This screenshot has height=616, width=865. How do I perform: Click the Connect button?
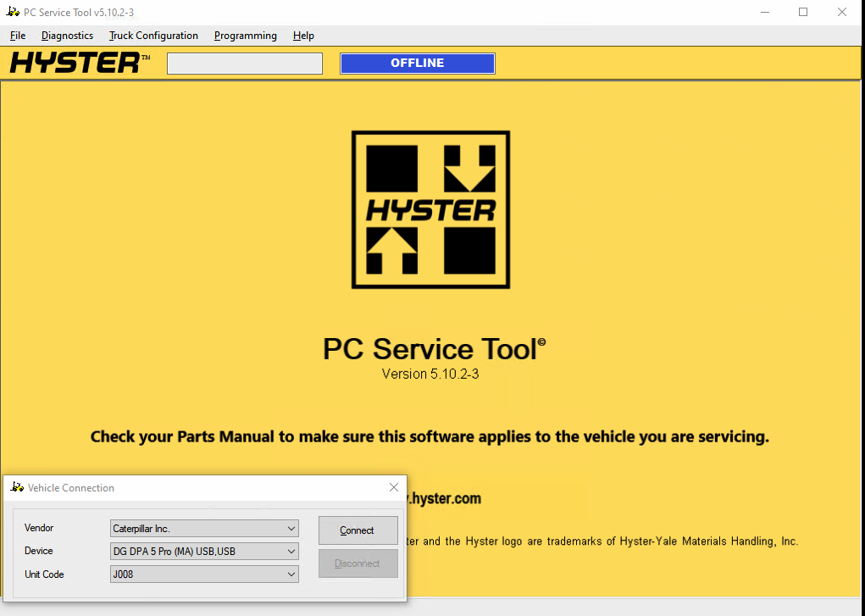(x=358, y=530)
